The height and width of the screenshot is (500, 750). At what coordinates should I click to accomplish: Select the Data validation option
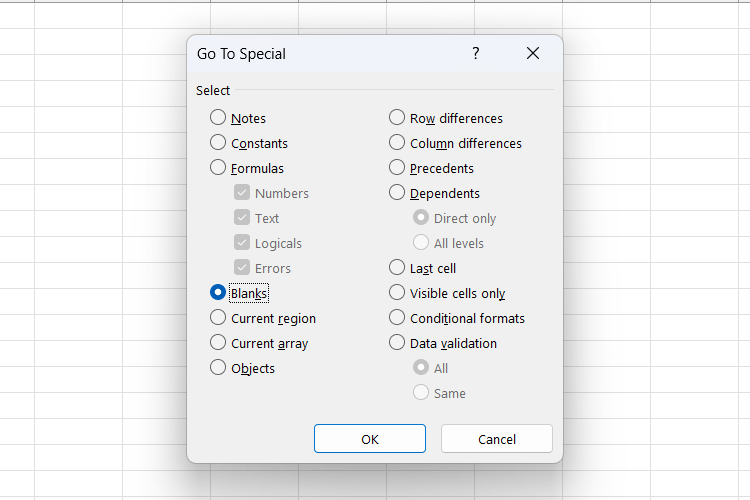[x=397, y=343]
